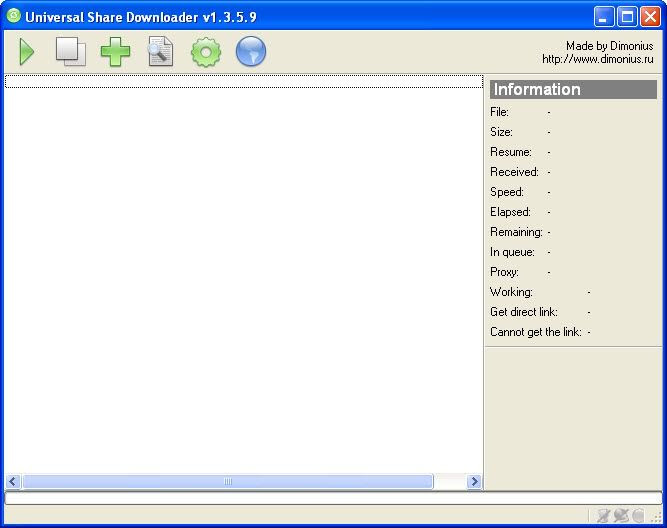Viewport: 667px width, 528px height.
Task: Click the 'Get direct link:' label
Action: click(x=524, y=312)
